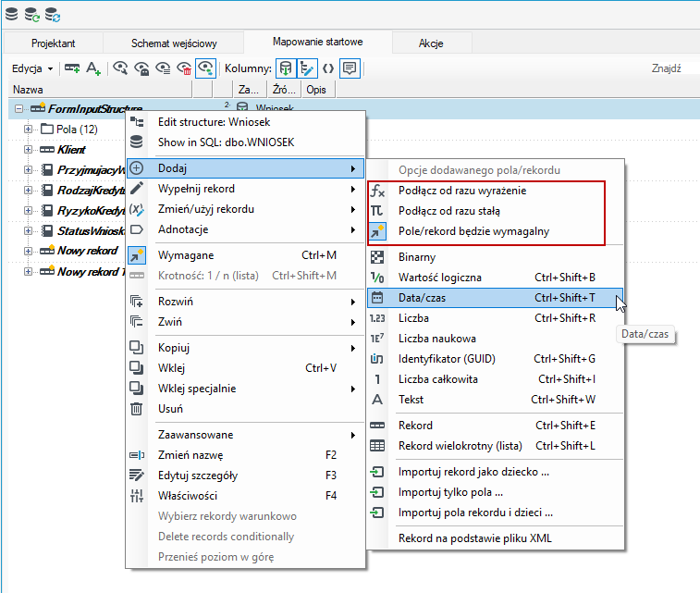This screenshot has width=700, height=593.
Task: Choose Importuj pola rekordu i dzieci
Action: [x=495, y=513]
